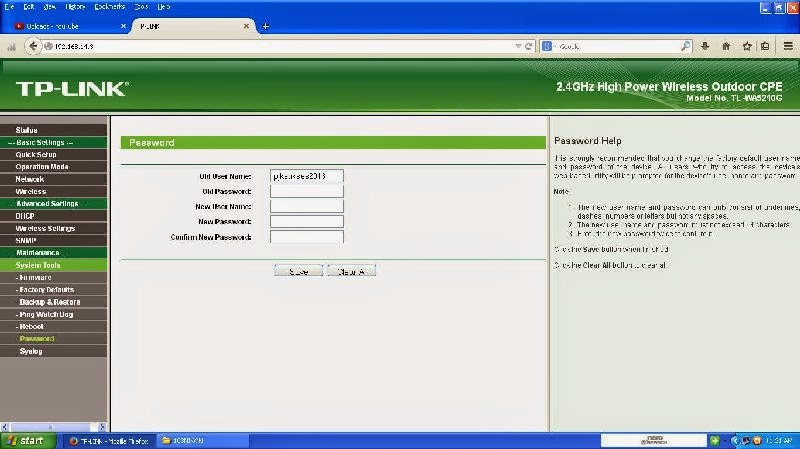800x449 pixels.
Task: Open the File menu
Action: (9, 7)
